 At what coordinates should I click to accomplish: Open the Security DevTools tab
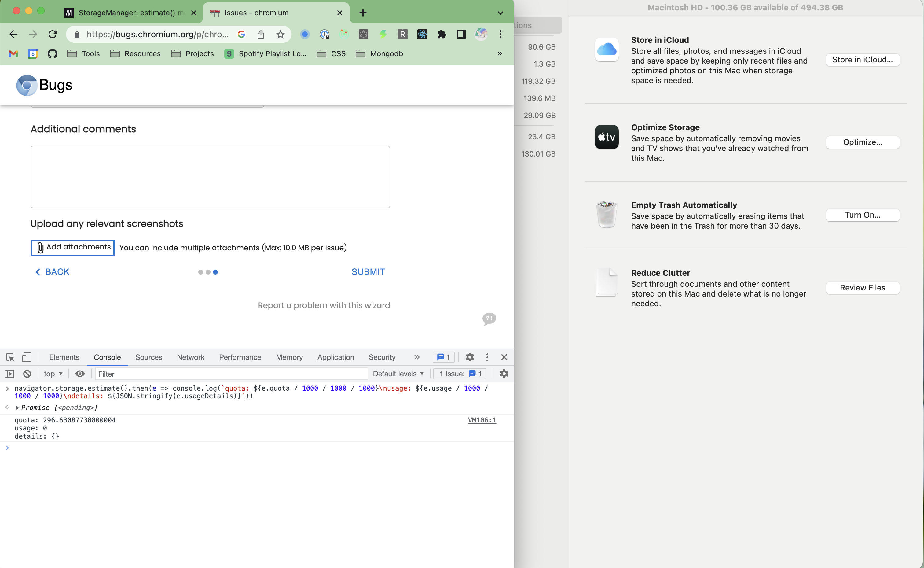click(x=382, y=357)
